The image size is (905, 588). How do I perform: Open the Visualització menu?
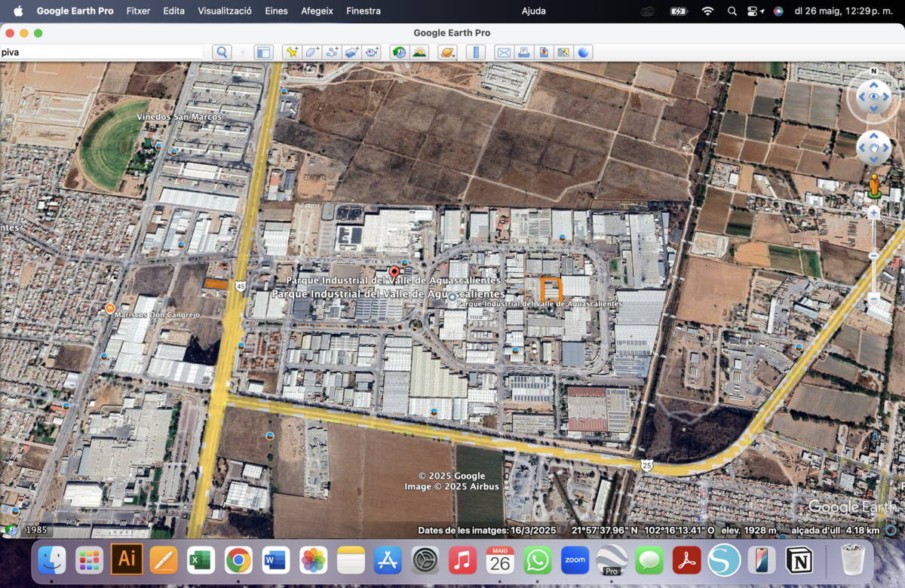[x=225, y=11]
